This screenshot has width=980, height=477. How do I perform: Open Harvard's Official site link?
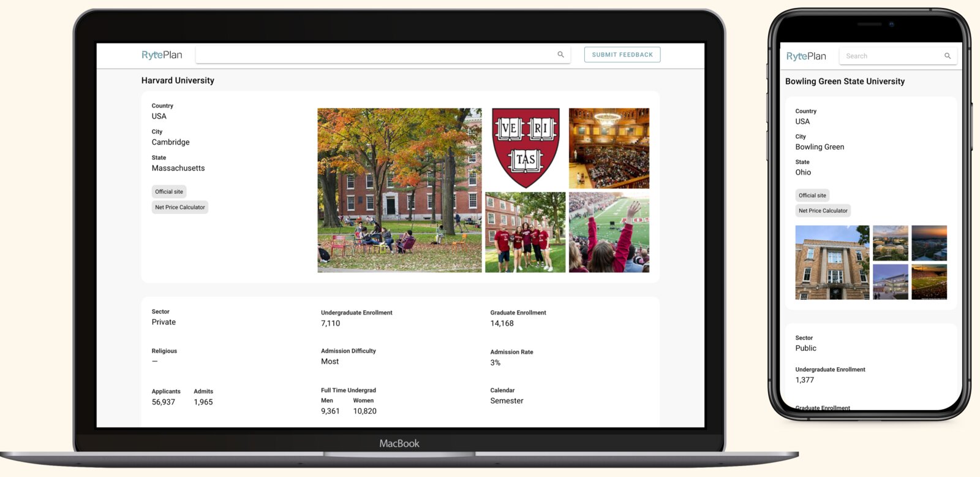tap(169, 192)
